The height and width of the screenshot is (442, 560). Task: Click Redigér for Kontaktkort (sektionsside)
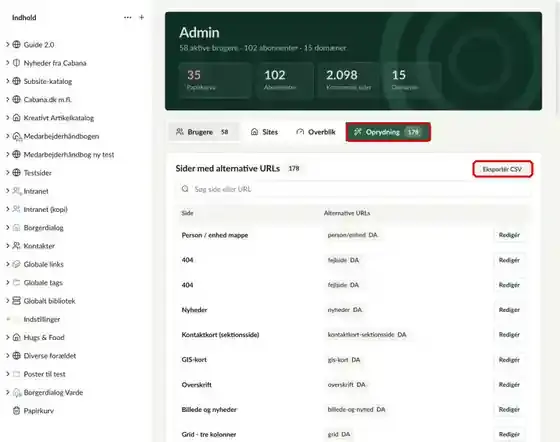coord(509,335)
